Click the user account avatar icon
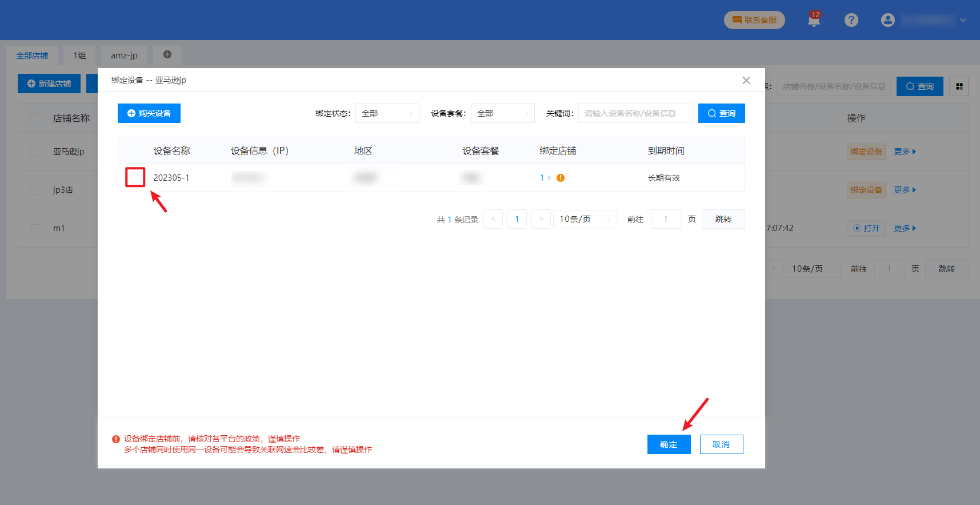This screenshot has width=980, height=505. [887, 20]
